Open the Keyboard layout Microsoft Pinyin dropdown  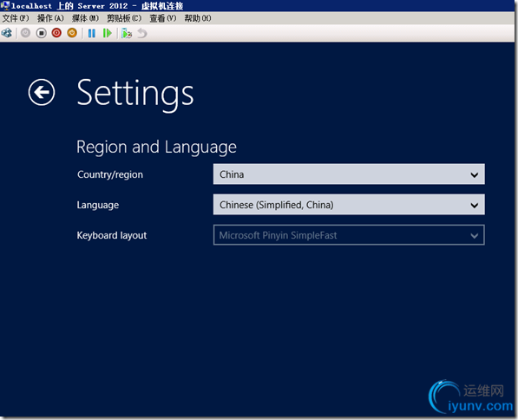click(x=349, y=235)
